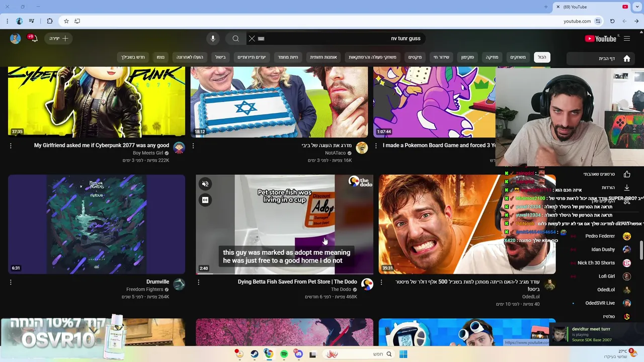Open The Dodo channel avatar
Image resolution: width=644 pixels, height=362 pixels.
[x=367, y=285]
